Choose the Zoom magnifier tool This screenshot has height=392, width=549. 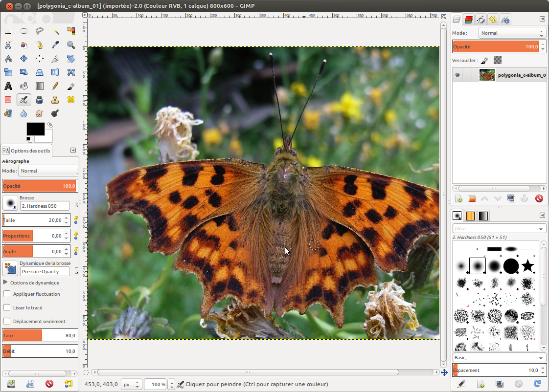point(71,45)
